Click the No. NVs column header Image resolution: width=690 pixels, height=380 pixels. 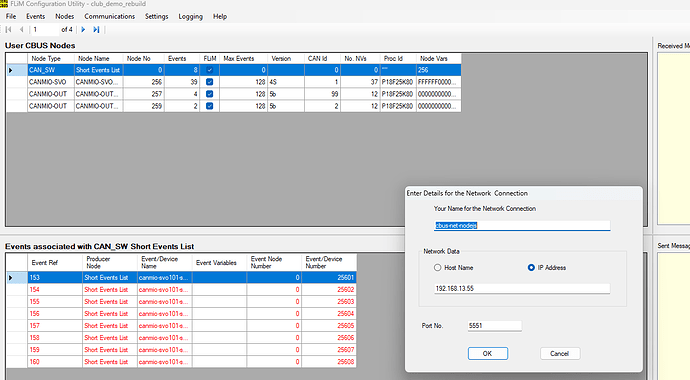[x=360, y=58]
